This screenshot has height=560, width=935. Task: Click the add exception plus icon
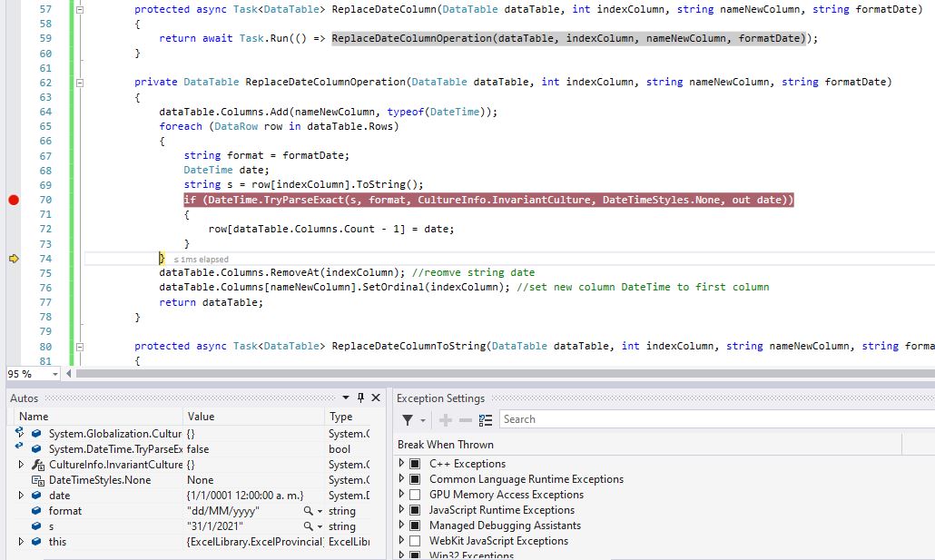click(x=446, y=420)
